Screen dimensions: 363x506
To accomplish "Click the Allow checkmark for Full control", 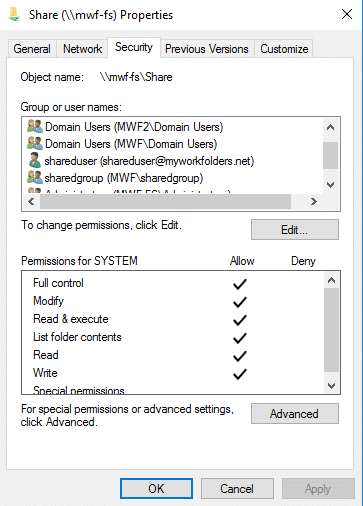I will 240,284.
